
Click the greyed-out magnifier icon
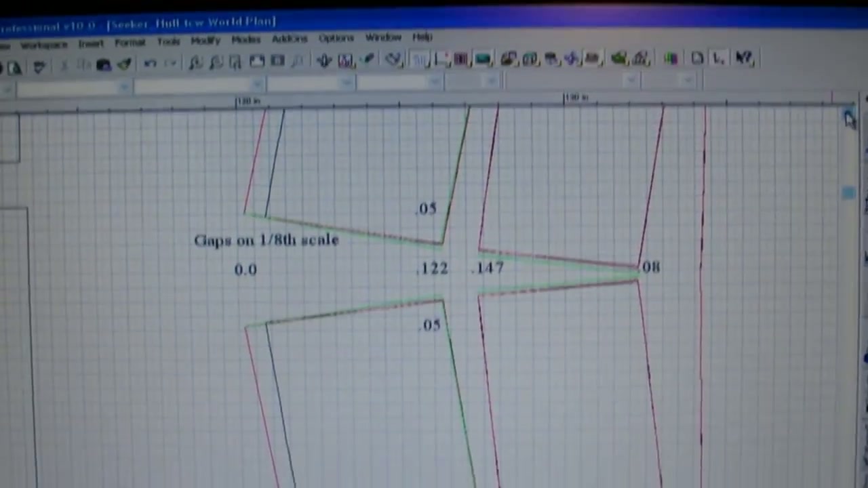(x=297, y=62)
